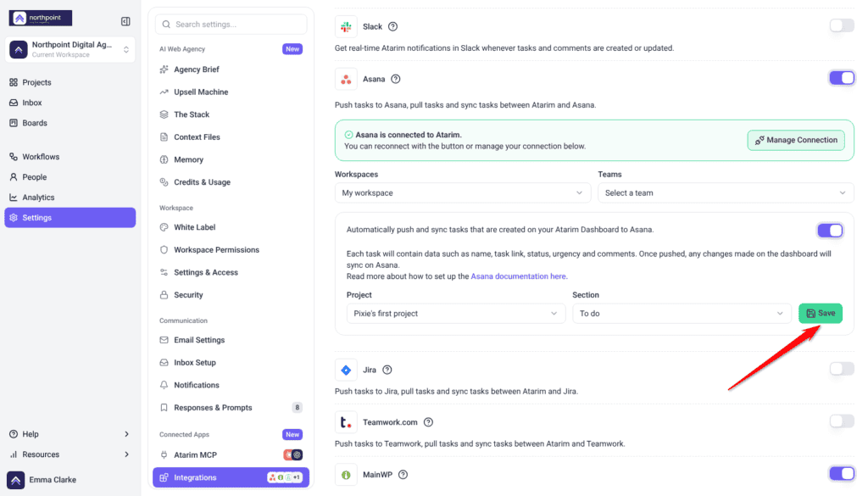Expand the Help submenu
The height and width of the screenshot is (496, 868).
70,434
